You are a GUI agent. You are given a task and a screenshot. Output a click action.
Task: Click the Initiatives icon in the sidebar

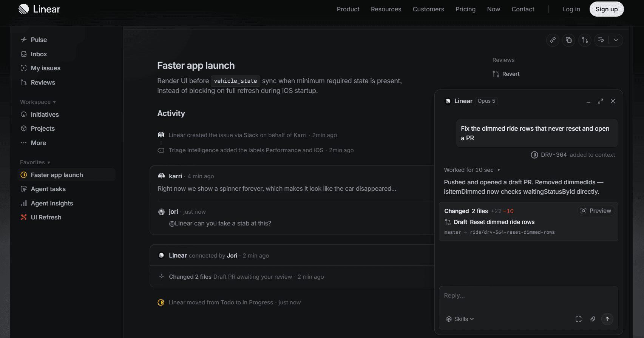pyautogui.click(x=24, y=114)
